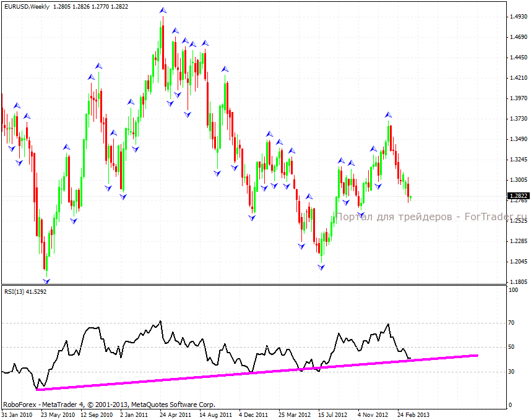Click the 1.4930 price axis label
This screenshot has height=420, width=531.
517,17
